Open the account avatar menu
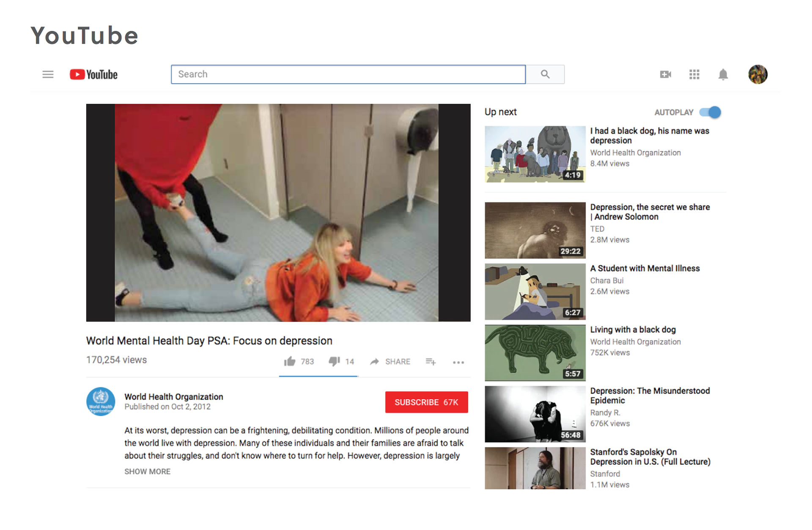812x530 pixels. tap(757, 74)
